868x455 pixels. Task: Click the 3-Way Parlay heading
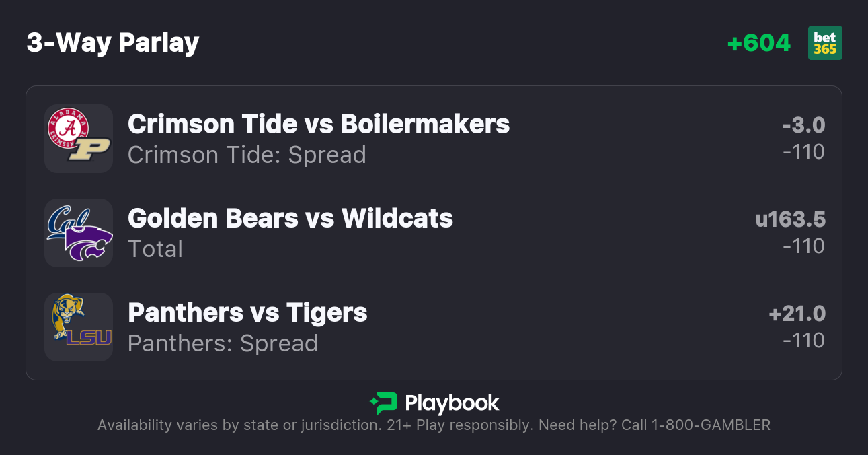click(113, 43)
